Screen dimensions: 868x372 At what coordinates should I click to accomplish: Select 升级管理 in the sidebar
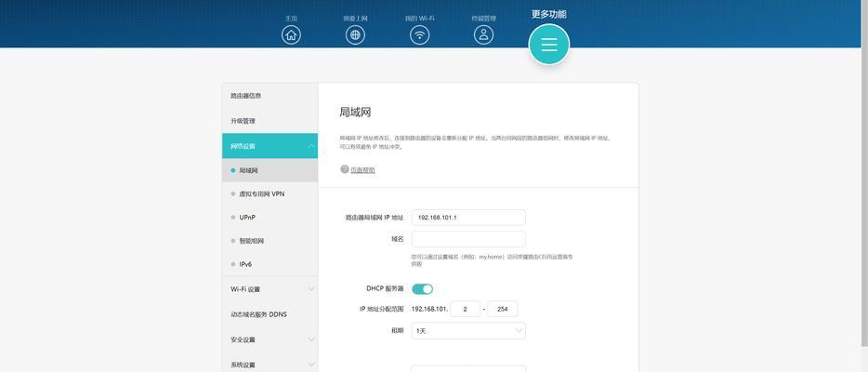[x=270, y=121]
